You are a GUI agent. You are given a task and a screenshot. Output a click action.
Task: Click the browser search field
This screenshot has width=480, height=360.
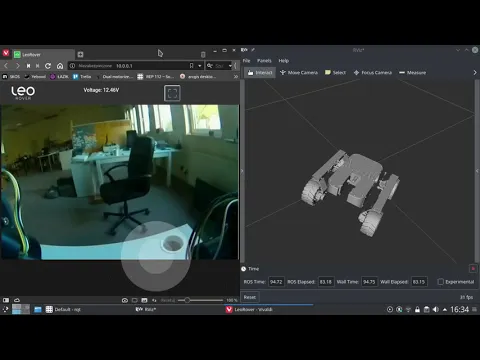[219, 66]
